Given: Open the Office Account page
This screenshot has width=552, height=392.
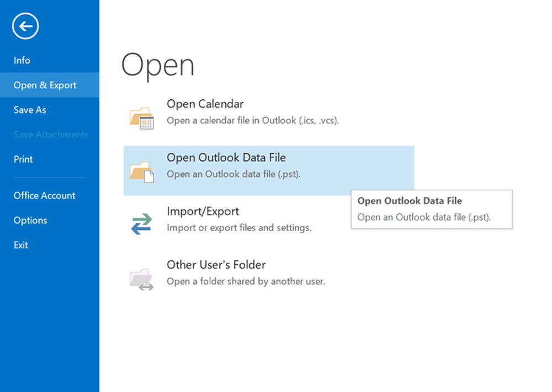Looking at the screenshot, I should [x=45, y=196].
